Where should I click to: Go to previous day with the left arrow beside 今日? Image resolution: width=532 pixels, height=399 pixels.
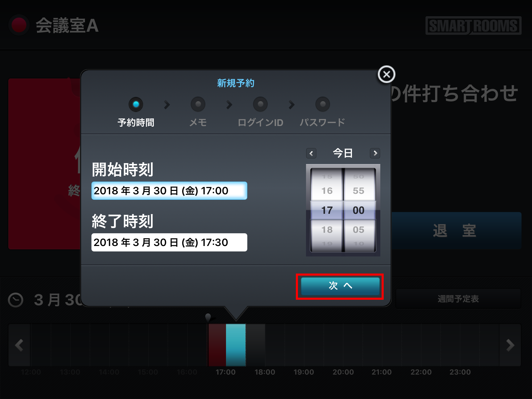[x=311, y=153]
